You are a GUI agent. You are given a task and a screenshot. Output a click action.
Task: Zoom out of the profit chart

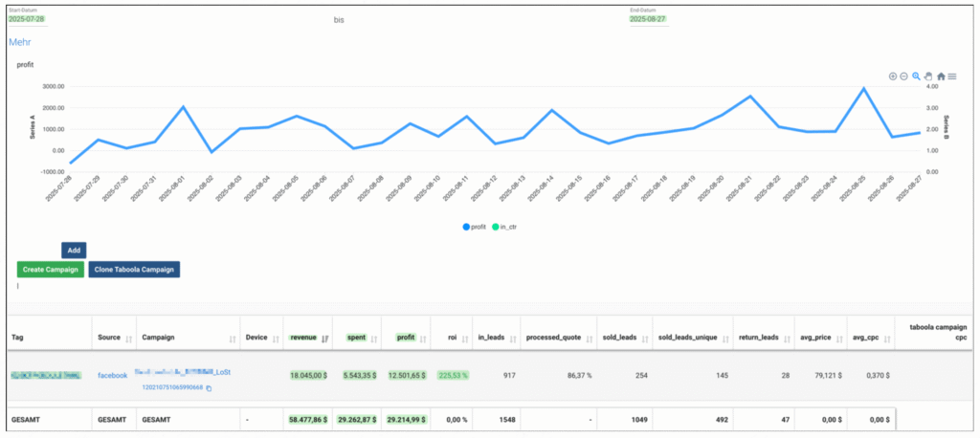pyautogui.click(x=903, y=76)
